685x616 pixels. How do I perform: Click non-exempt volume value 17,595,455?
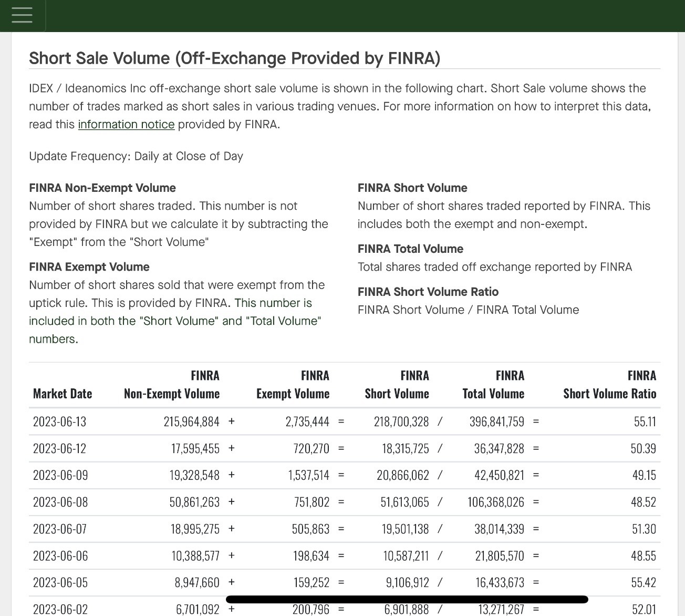pos(195,449)
